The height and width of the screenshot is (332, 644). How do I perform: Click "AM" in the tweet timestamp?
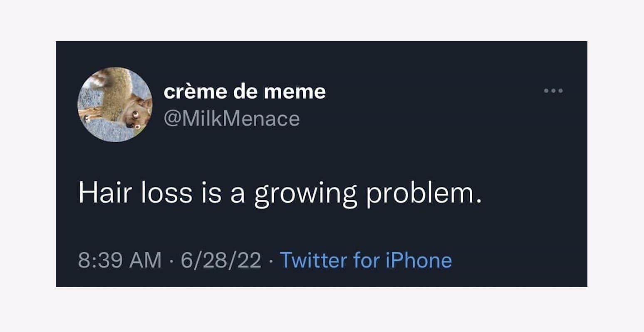click(146, 260)
